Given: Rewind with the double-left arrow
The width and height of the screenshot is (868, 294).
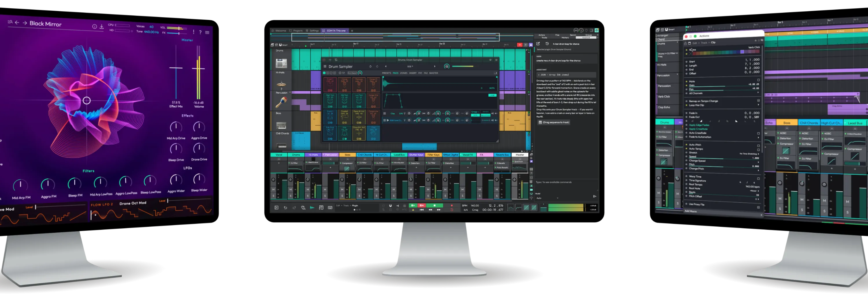Looking at the screenshot, I should [430, 210].
